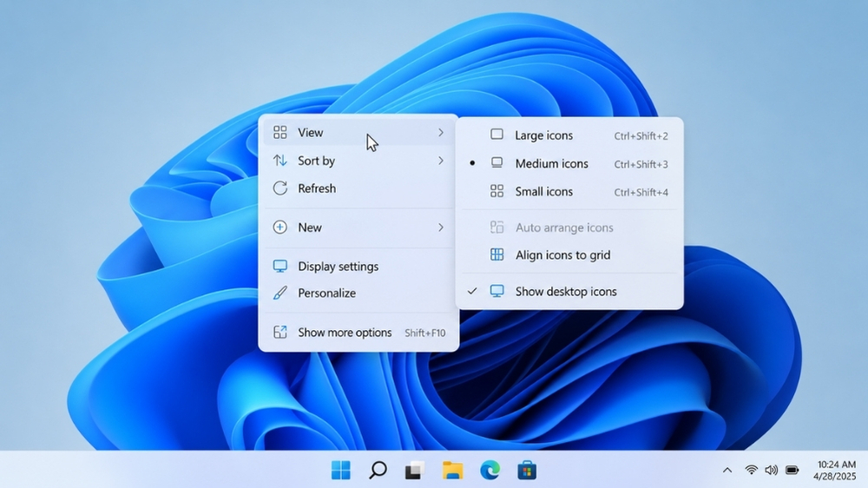Click the Ctrl+Shift+4 shortcut text
The image size is (868, 488).
(641, 193)
